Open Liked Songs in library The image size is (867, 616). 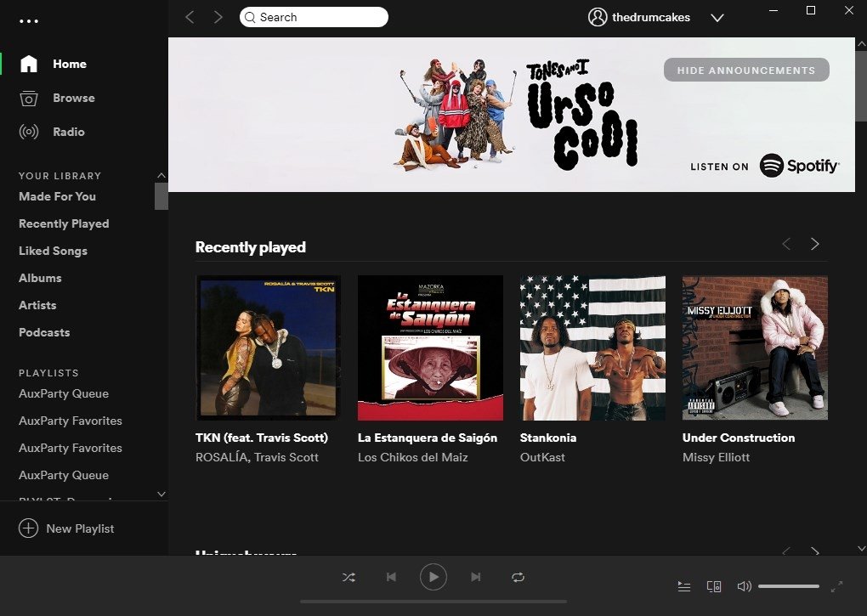coord(53,251)
